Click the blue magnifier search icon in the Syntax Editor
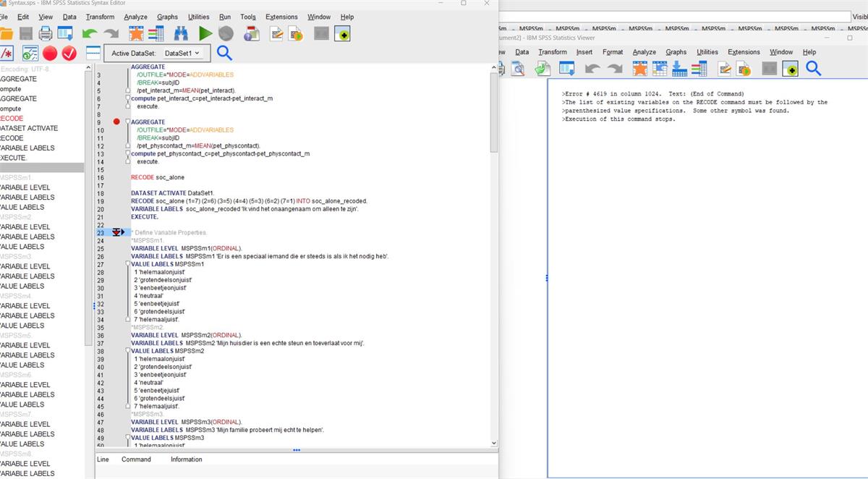Viewport: 868px width, 479px height. pyautogui.click(x=224, y=53)
